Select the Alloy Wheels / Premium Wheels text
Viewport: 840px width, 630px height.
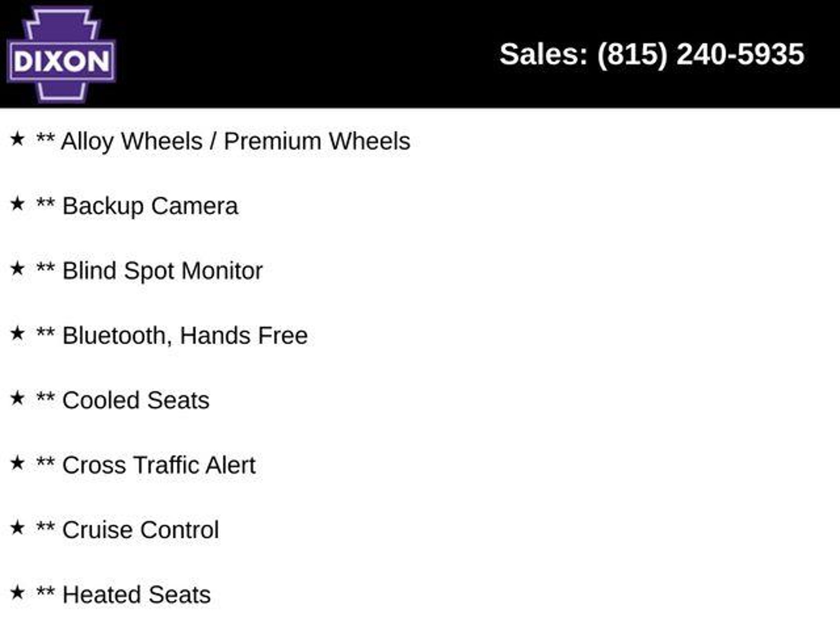pos(235,141)
